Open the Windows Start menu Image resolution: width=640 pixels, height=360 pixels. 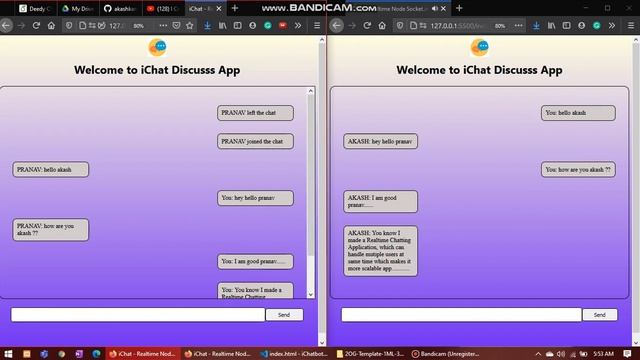[x=8, y=354]
